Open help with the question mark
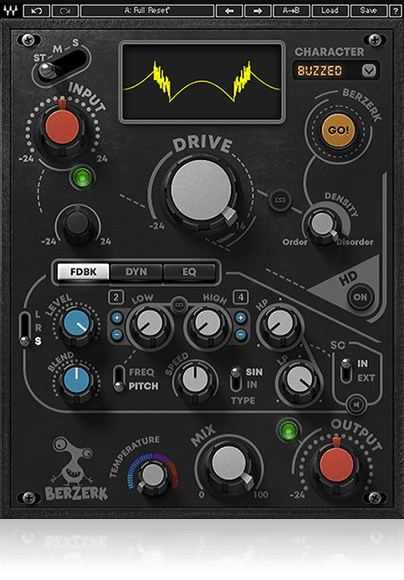This screenshot has width=404, height=580. coord(395,11)
